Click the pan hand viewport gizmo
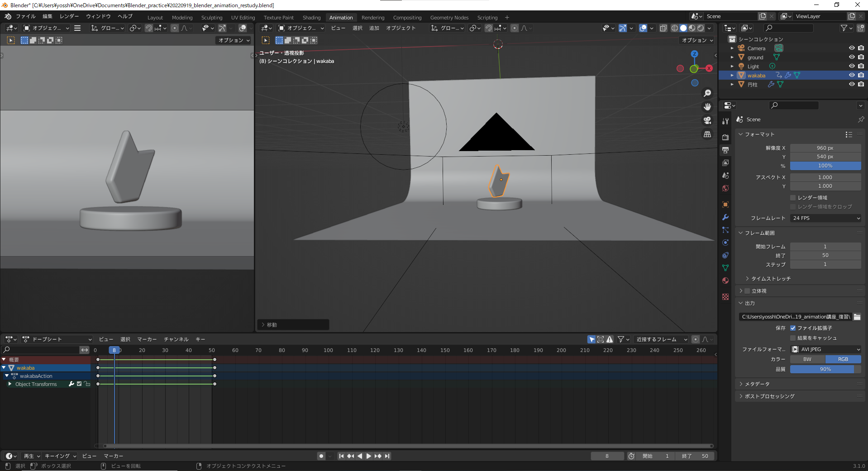The image size is (868, 471). (707, 107)
